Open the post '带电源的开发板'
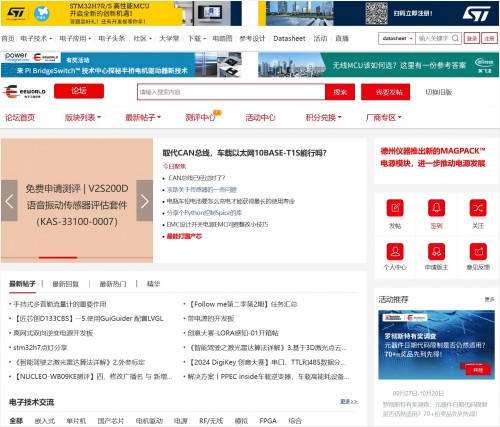 tap(211, 318)
